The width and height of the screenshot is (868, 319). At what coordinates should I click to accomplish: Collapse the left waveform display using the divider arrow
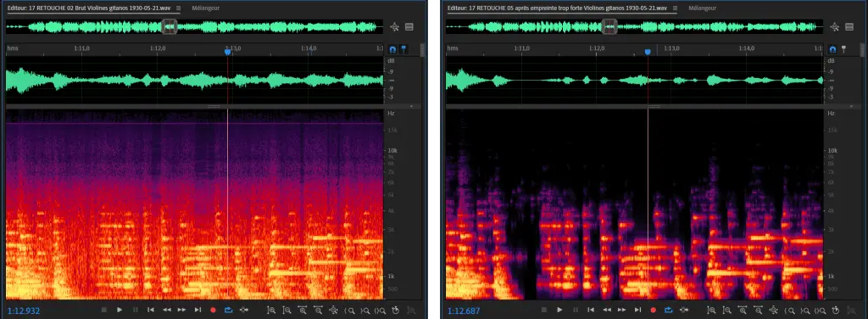(x=411, y=106)
